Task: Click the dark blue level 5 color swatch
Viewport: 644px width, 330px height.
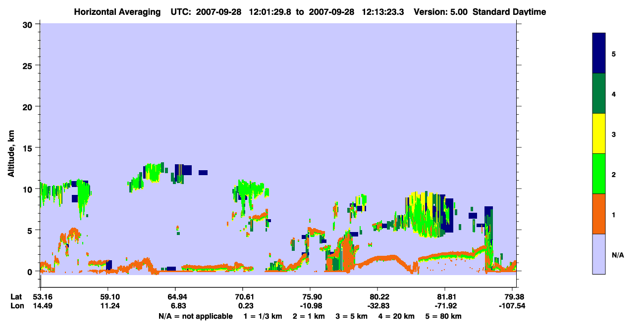Action: point(599,53)
